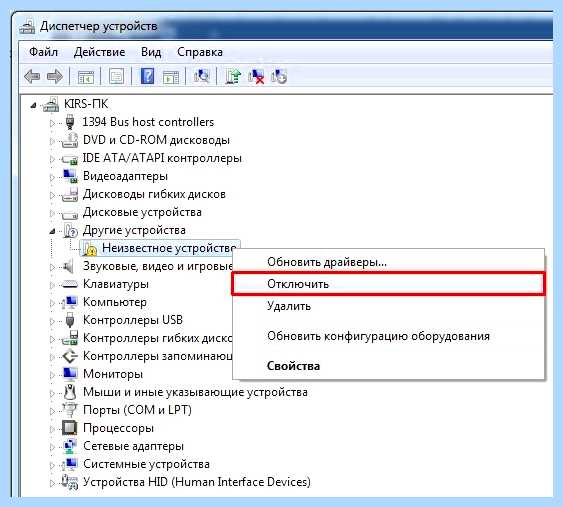563x507 pixels.
Task: Click the Порты (COM и LPT) icon
Action: coord(70,410)
